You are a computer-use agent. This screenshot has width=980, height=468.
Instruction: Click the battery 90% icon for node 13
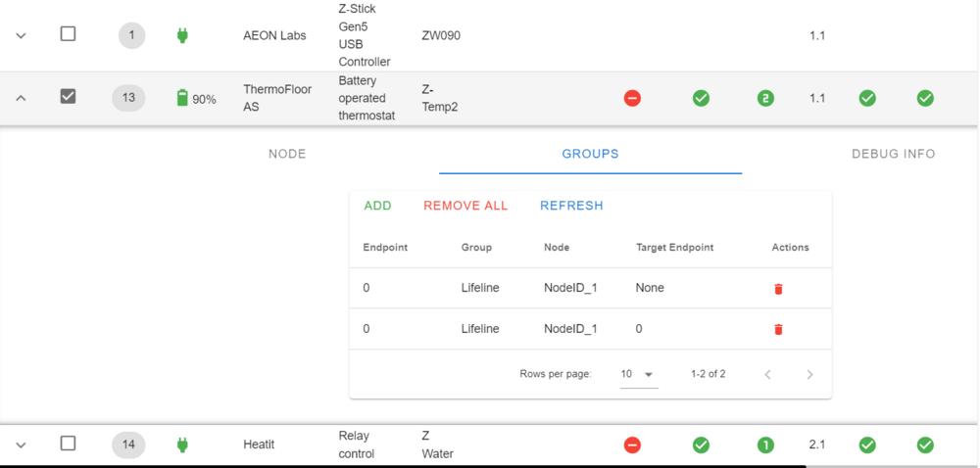(x=182, y=98)
